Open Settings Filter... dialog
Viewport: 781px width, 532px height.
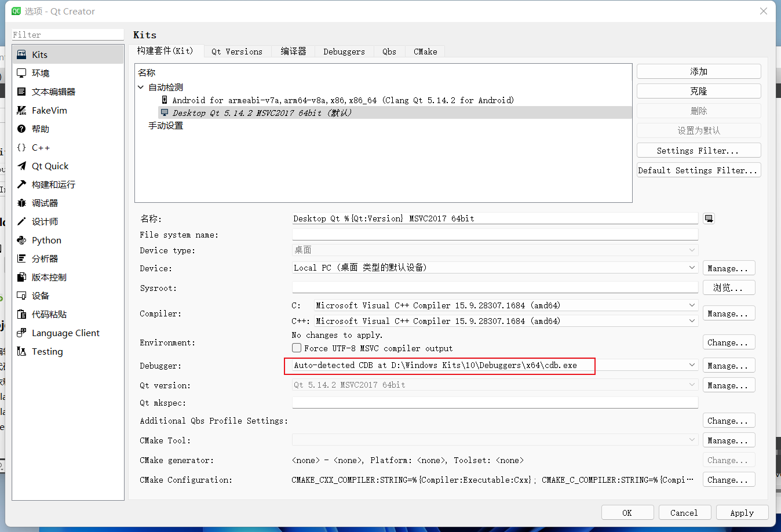click(699, 150)
